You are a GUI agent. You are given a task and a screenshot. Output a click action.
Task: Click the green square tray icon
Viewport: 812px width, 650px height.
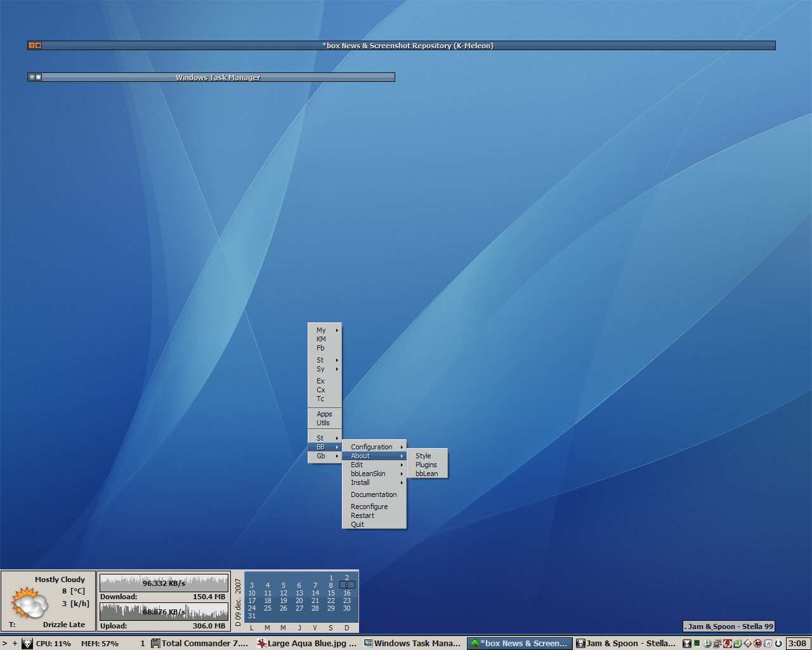(737, 643)
